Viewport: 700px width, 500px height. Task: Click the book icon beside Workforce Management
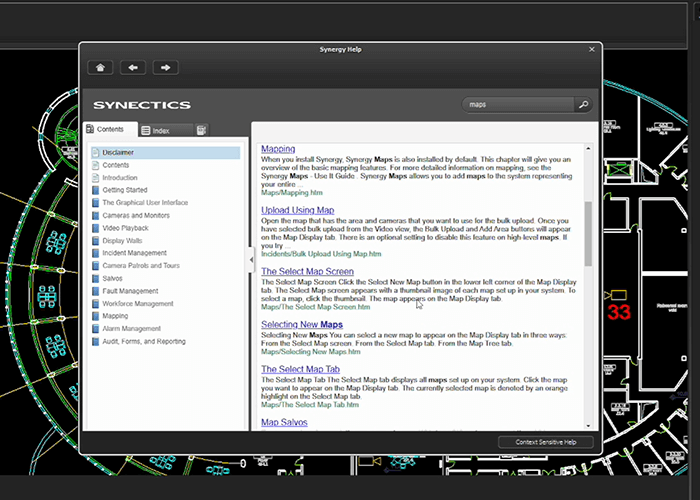95,304
